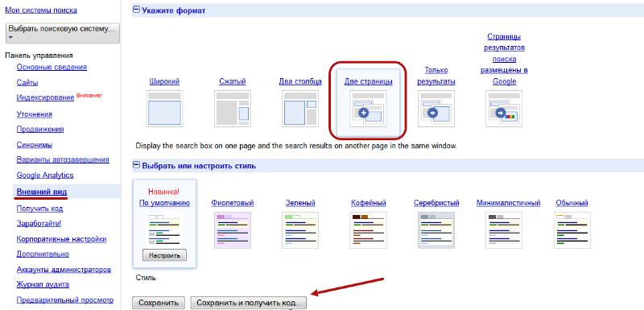The height and width of the screenshot is (310, 644).
Task: Collapse the Укажите формат section
Action: point(136,10)
